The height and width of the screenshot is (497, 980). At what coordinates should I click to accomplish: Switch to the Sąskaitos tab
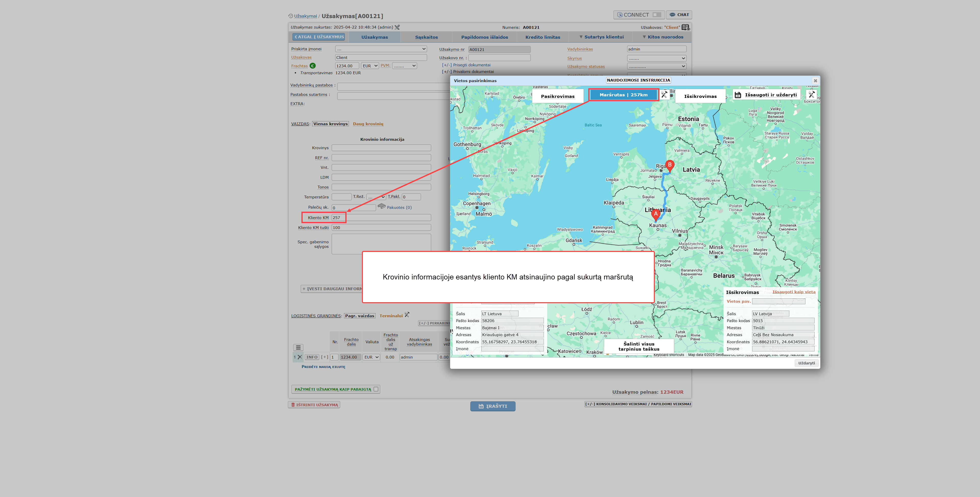426,37
